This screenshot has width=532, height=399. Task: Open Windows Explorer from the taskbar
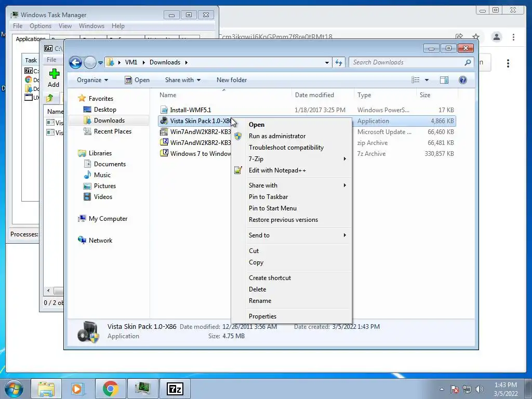click(x=46, y=389)
